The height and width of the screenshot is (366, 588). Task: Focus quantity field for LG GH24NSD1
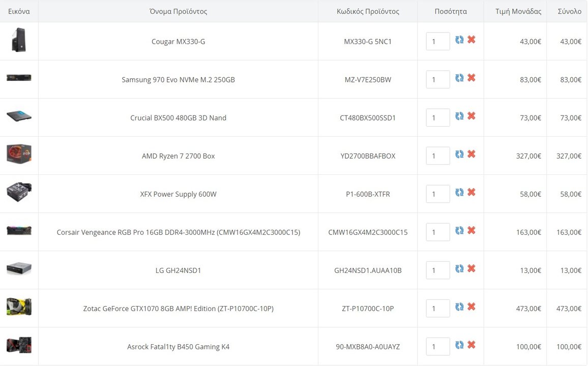(x=438, y=270)
